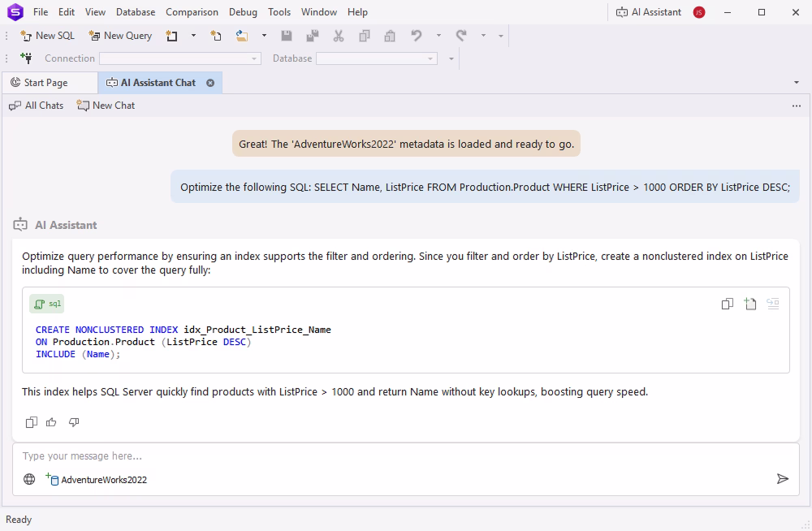Open the tab list dropdown arrow

[797, 82]
